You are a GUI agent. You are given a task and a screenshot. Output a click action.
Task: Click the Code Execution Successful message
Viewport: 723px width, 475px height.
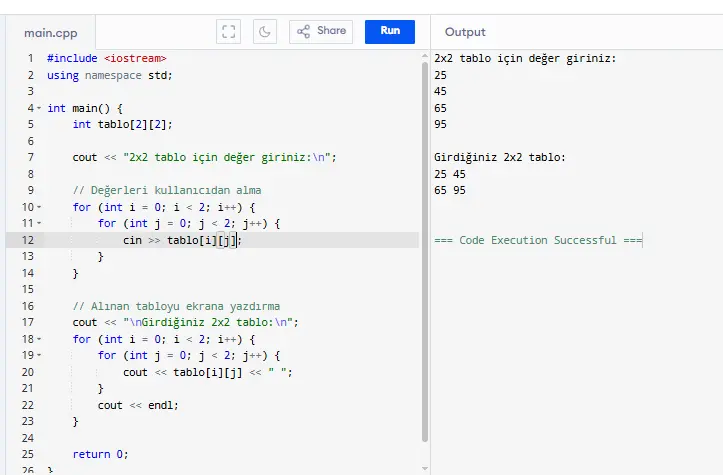point(538,240)
